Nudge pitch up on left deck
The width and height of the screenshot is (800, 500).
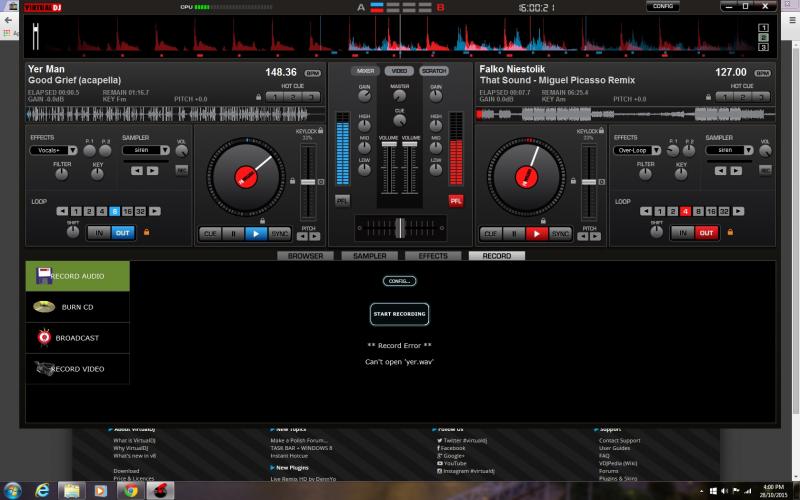tap(315, 236)
